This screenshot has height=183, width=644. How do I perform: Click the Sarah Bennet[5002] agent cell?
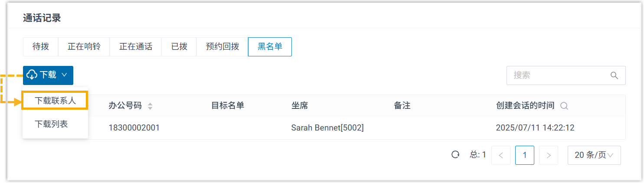(327, 128)
